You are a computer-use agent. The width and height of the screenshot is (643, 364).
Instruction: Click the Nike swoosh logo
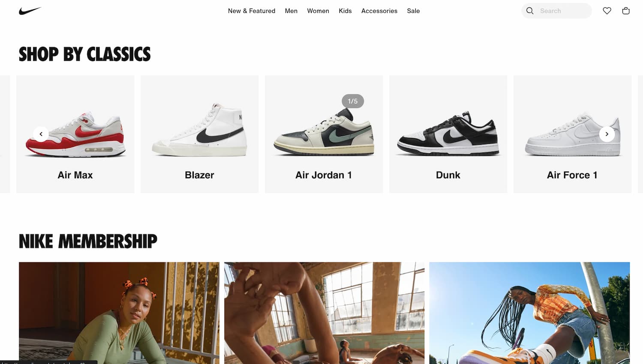tap(30, 11)
